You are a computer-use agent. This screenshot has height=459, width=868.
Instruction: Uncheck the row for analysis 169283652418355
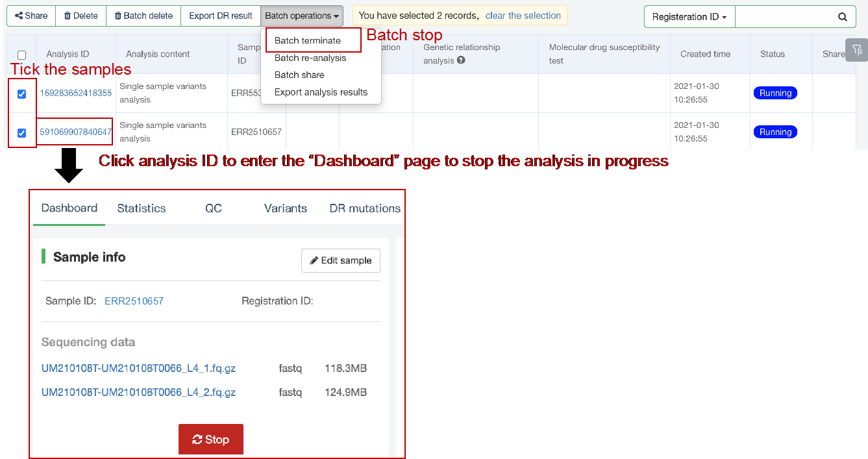coord(22,94)
